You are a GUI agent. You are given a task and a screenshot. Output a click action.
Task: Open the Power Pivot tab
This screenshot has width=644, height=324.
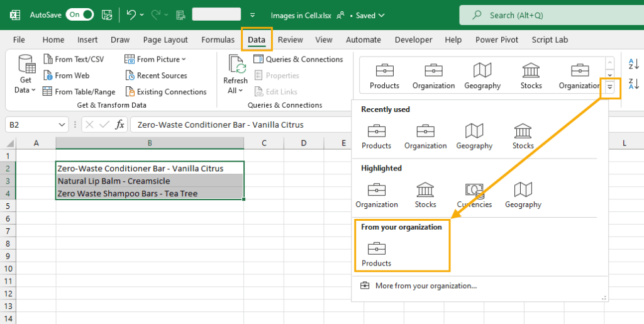coord(497,40)
